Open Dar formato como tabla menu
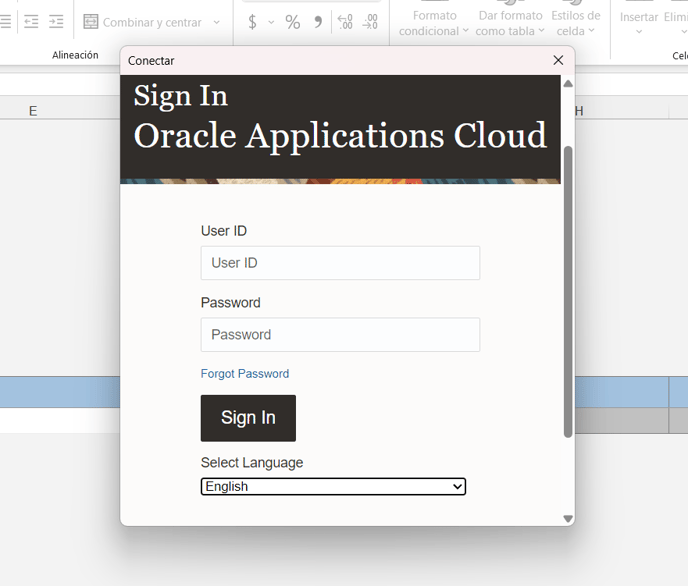Viewport: 688px width, 586px height. [510, 23]
